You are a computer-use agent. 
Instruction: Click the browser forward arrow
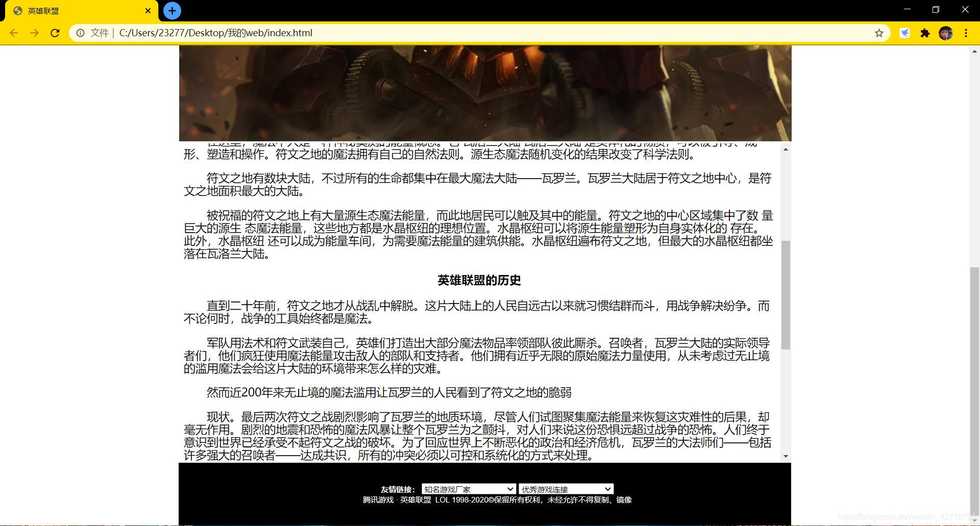[34, 33]
